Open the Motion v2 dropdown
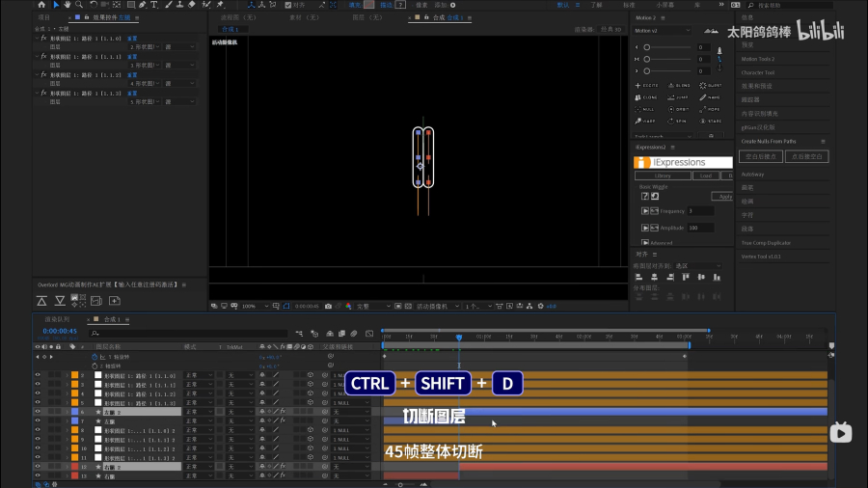868x488 pixels. click(x=662, y=31)
